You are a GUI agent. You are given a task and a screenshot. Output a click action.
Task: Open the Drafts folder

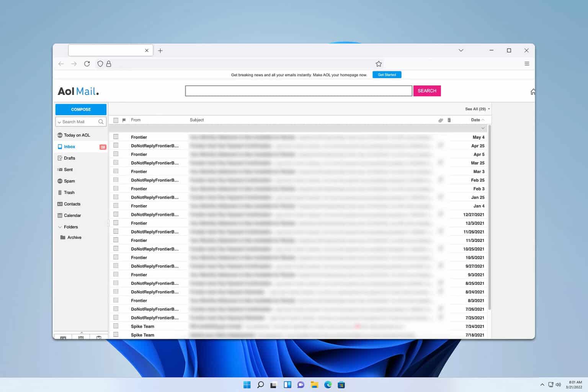(x=69, y=158)
